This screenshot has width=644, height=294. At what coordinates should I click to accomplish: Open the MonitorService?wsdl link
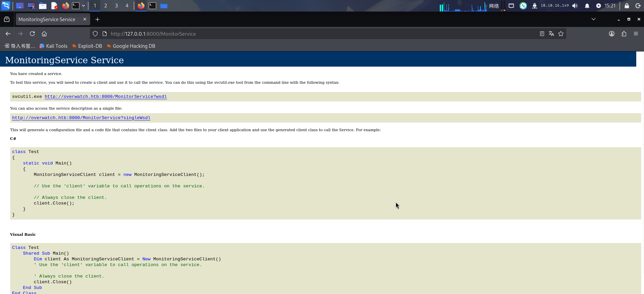pos(106,97)
